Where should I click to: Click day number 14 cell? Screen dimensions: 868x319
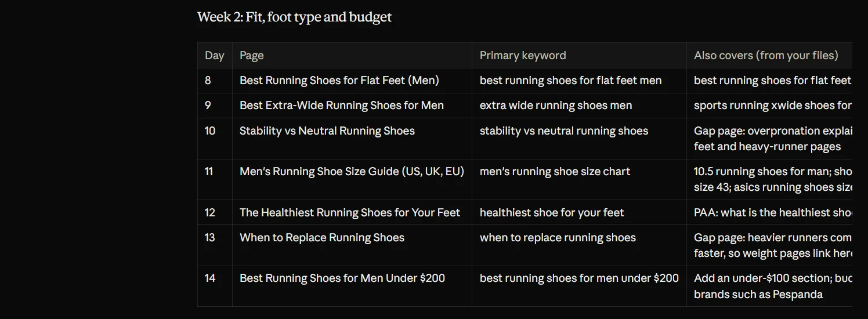pyautogui.click(x=215, y=286)
